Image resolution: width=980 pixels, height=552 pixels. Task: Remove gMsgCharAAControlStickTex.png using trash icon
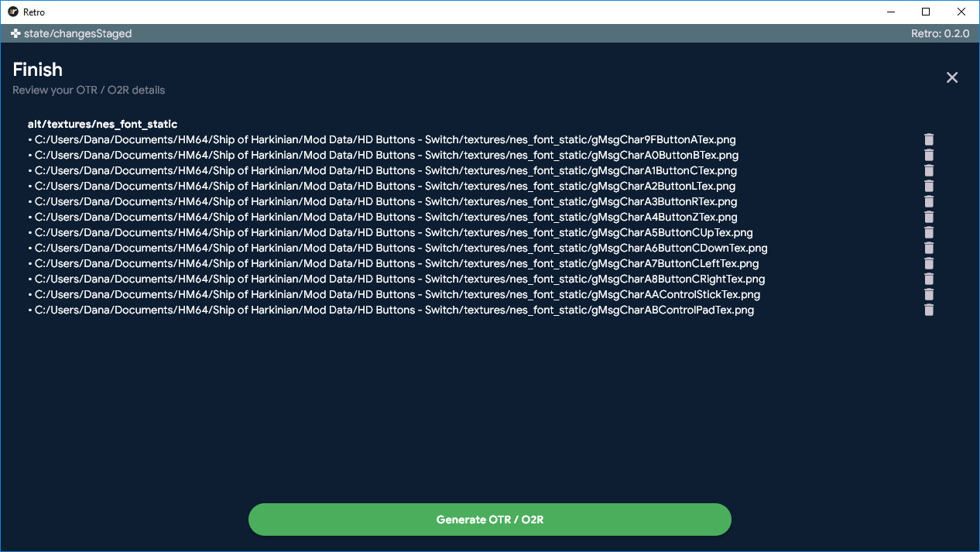point(929,294)
